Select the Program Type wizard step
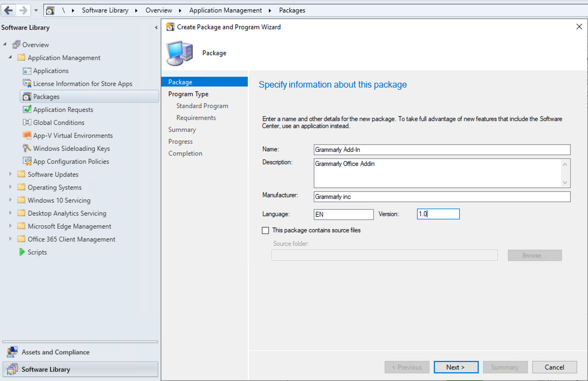588x381 pixels. (188, 94)
